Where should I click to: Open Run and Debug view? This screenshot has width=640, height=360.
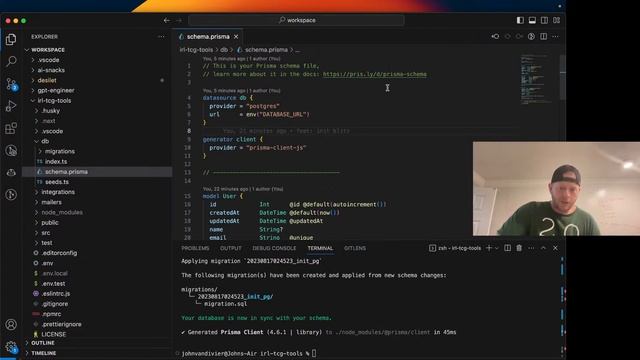pos(11,106)
